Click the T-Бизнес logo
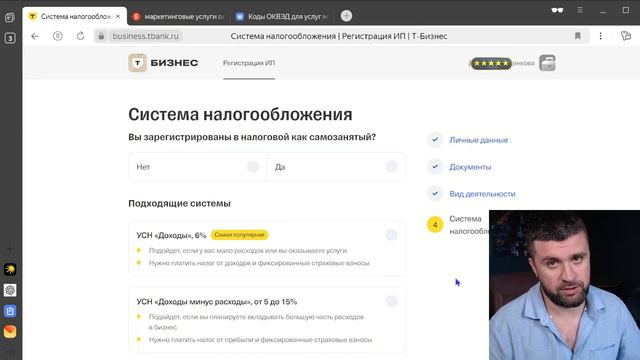Image resolution: width=640 pixels, height=360 pixels. click(163, 63)
